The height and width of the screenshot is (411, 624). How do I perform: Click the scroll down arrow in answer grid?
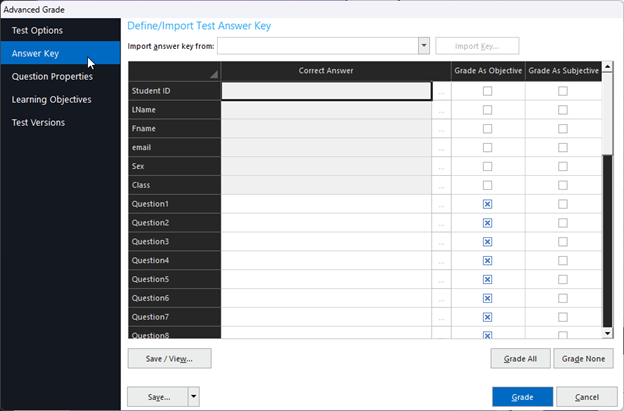607,332
